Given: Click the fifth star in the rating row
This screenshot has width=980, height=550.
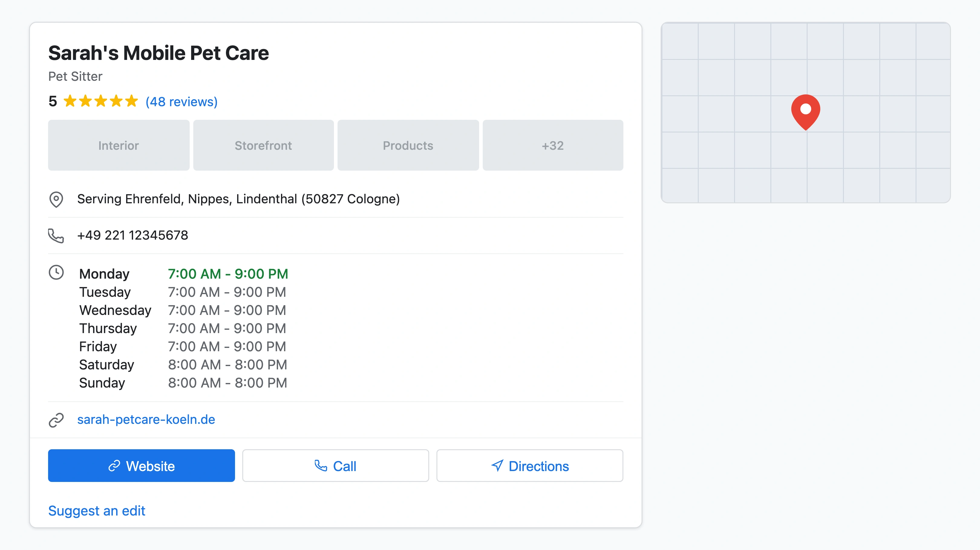Looking at the screenshot, I should tap(131, 101).
